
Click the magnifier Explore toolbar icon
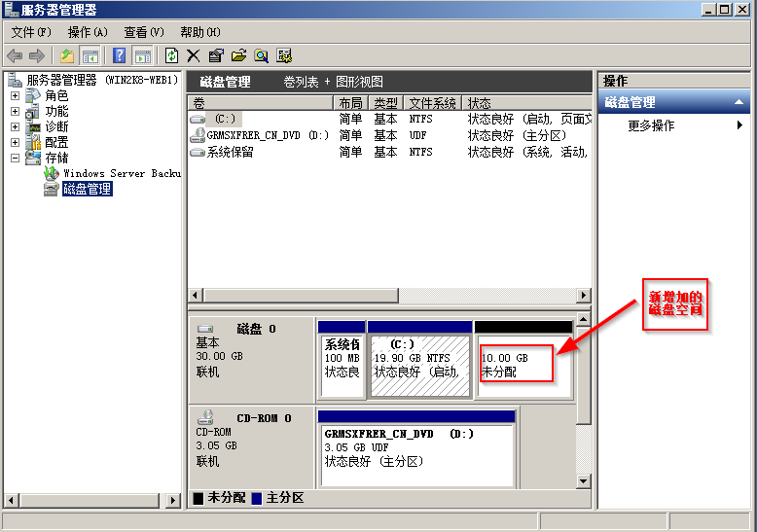(x=261, y=56)
